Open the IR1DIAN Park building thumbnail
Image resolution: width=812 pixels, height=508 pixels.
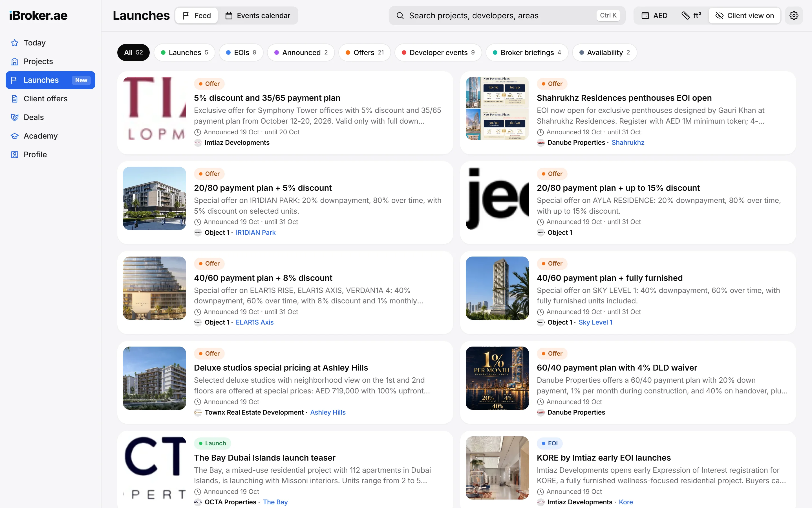(154, 199)
